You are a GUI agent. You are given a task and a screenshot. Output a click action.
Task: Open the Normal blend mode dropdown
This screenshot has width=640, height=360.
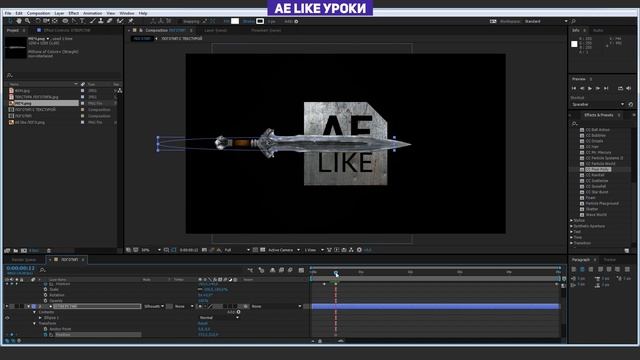219,318
